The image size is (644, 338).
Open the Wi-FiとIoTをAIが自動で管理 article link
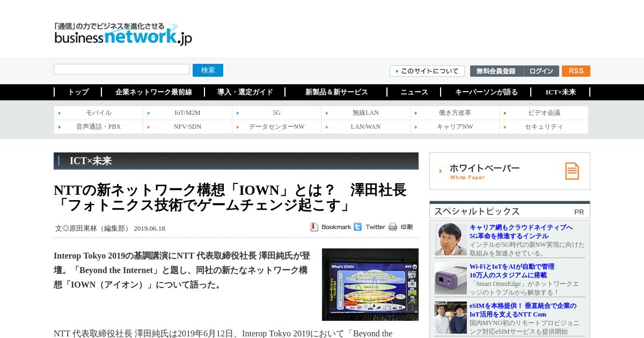(x=512, y=271)
